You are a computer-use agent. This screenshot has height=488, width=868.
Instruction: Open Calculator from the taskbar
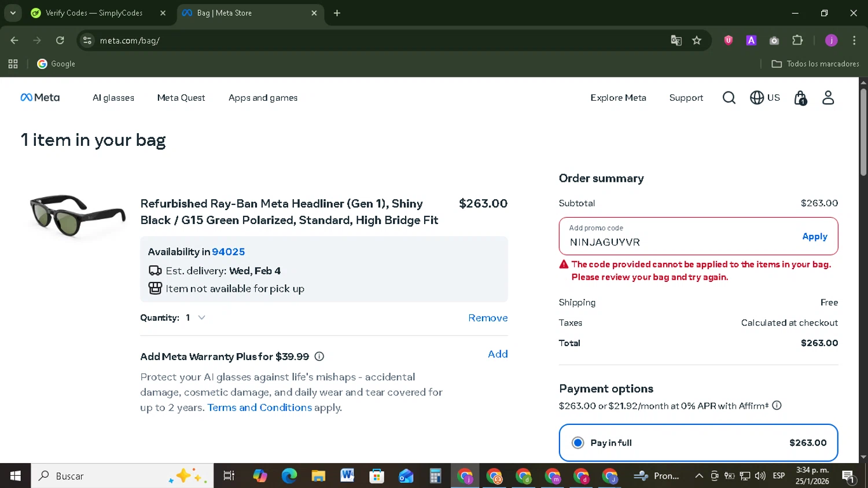point(435,476)
